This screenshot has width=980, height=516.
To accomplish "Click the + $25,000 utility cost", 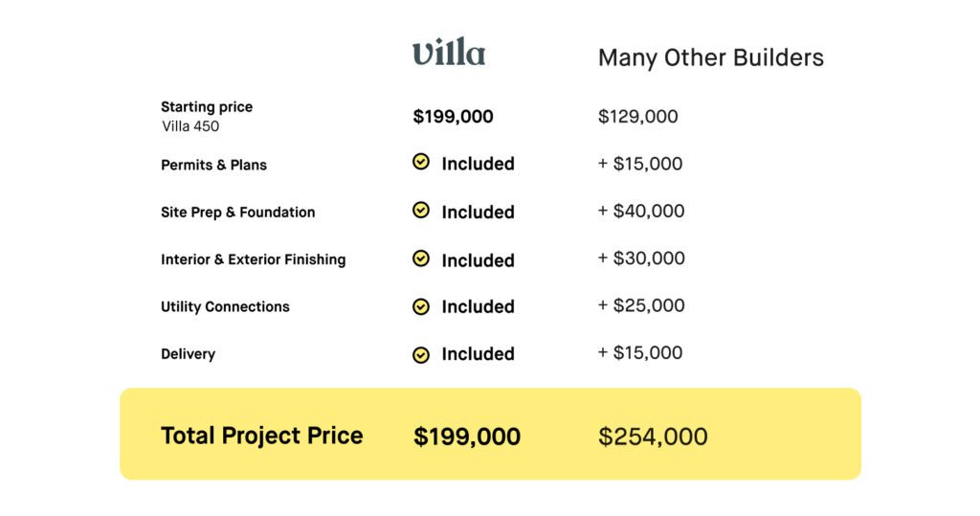I will pos(641,305).
